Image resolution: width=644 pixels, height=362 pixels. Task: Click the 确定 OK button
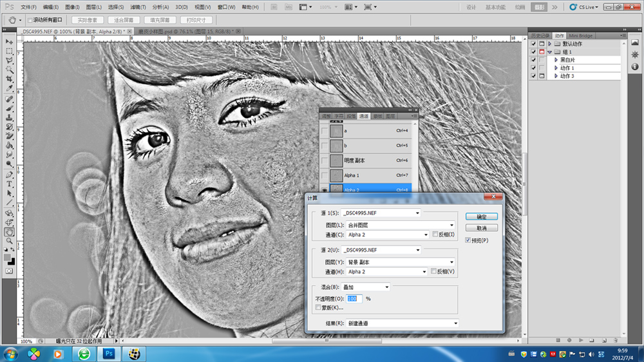pos(481,217)
